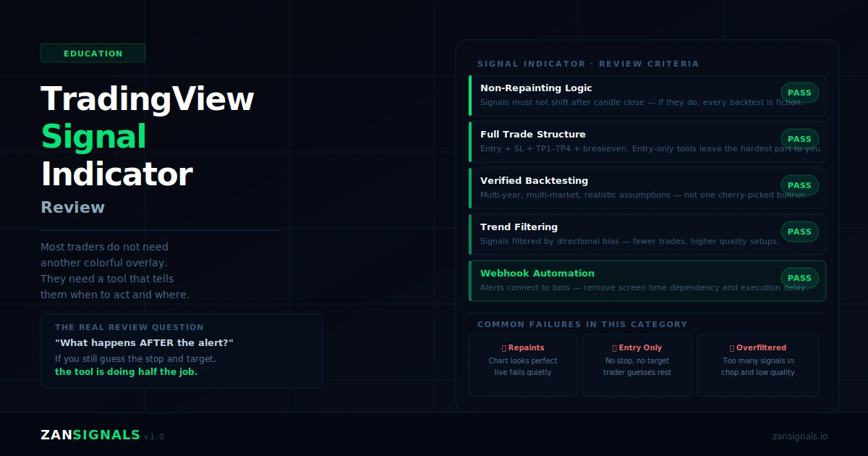Click 'trader guesses rest' text
868x456 pixels.
637,372
